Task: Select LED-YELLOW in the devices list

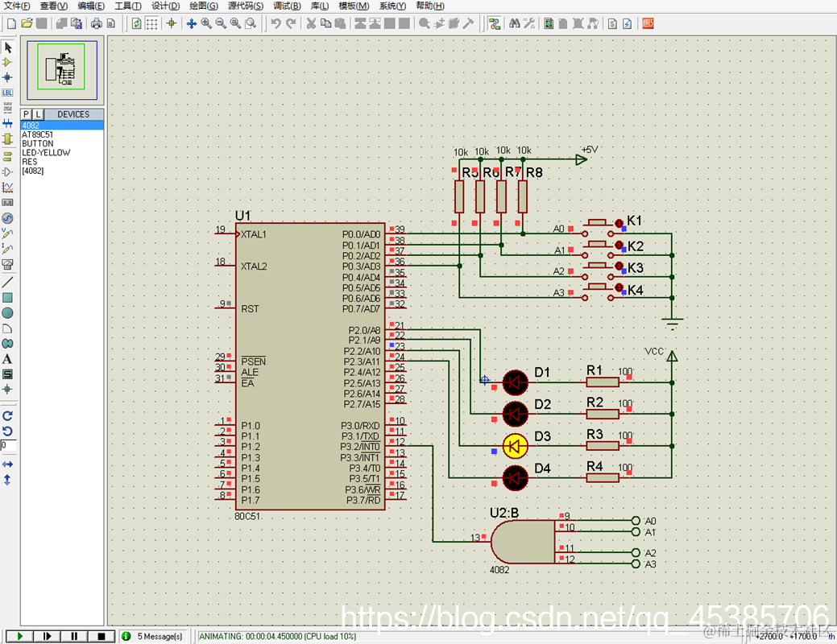Action: click(x=46, y=153)
